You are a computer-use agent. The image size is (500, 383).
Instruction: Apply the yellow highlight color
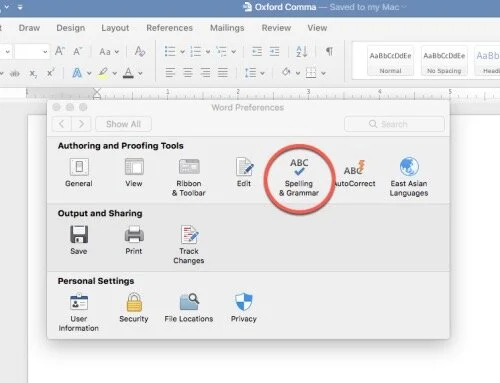tap(103, 73)
